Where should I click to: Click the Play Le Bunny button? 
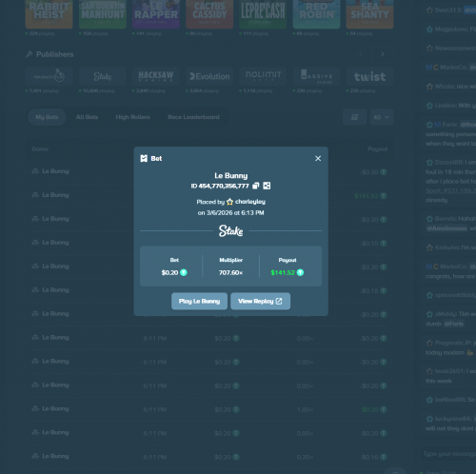(x=199, y=301)
